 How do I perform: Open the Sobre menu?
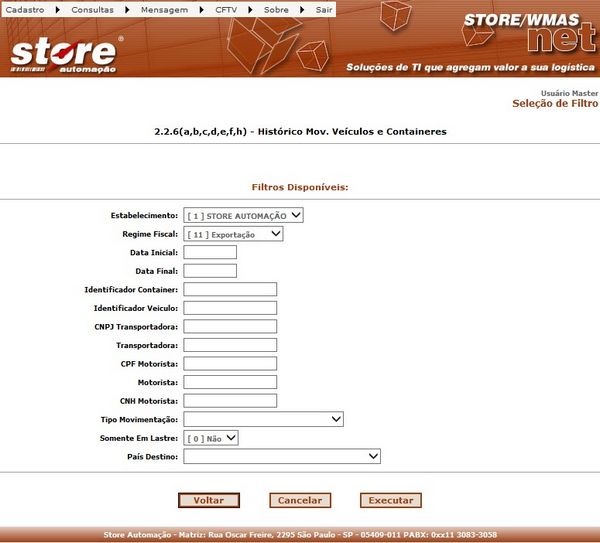pyautogui.click(x=275, y=8)
